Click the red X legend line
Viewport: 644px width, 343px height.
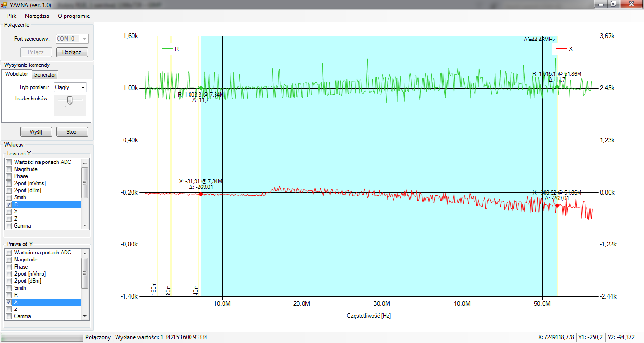click(x=561, y=49)
